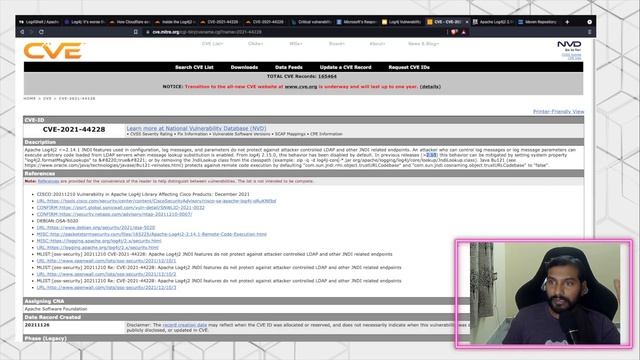This screenshot has width=640, height=360.
Task: Open the Maven Repository tab
Action: (538, 22)
